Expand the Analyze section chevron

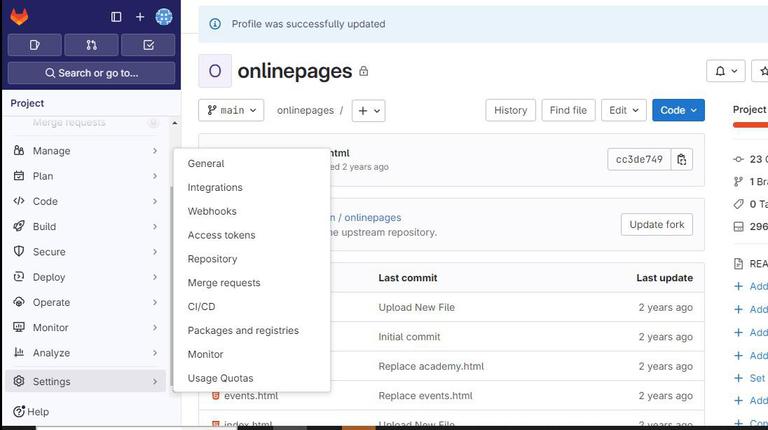pyautogui.click(x=155, y=353)
